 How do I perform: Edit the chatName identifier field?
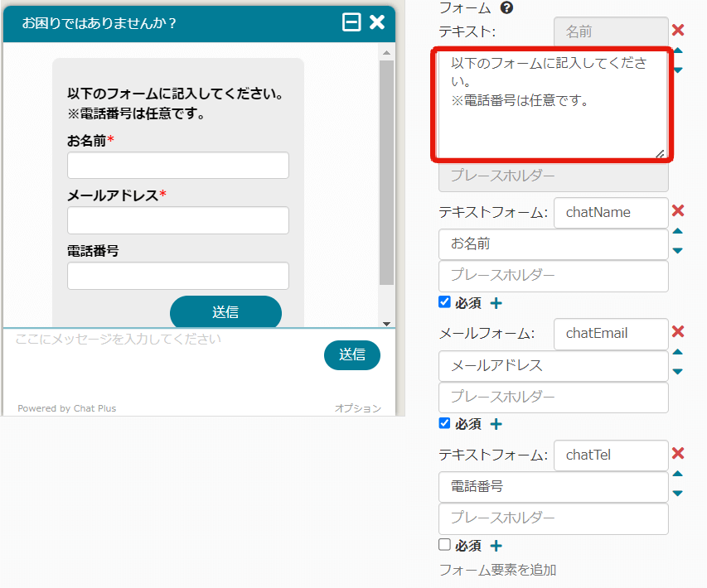click(611, 213)
